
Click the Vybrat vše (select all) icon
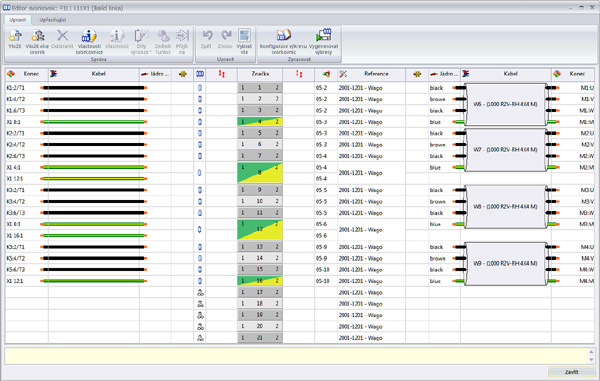[x=244, y=35]
